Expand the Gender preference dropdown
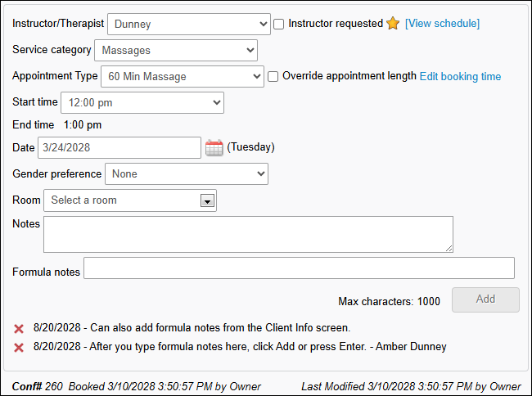Viewport: 532px width, 396px height. point(187,174)
